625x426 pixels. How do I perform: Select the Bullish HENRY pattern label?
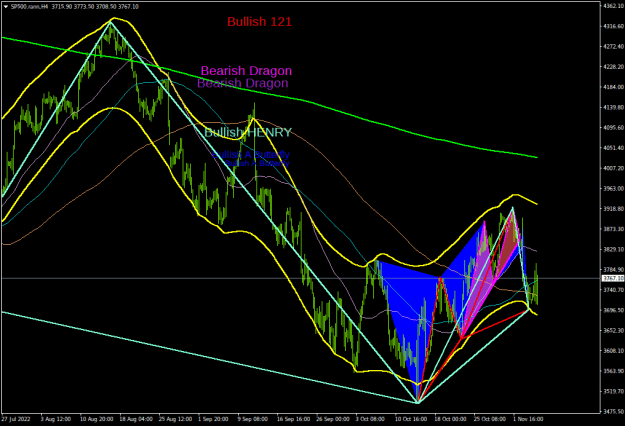(248, 132)
